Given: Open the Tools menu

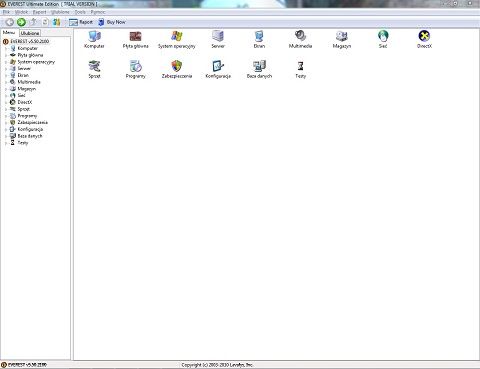Looking at the screenshot, I should coord(80,12).
